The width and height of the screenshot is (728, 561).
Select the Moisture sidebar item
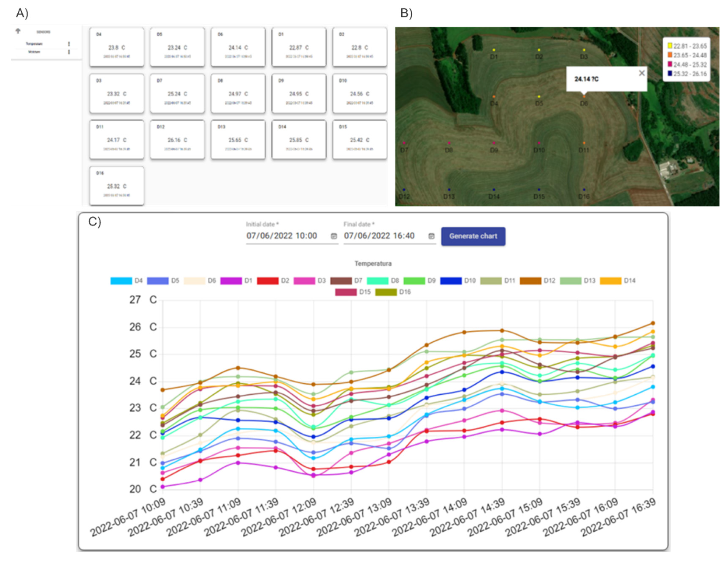[34, 52]
